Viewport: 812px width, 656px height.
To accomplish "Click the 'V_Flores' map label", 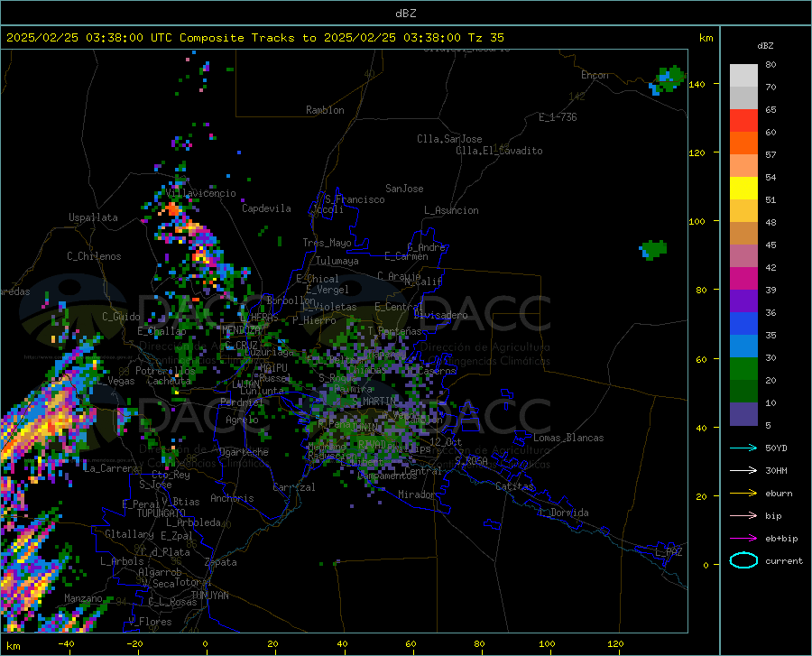I will pyautogui.click(x=150, y=622).
